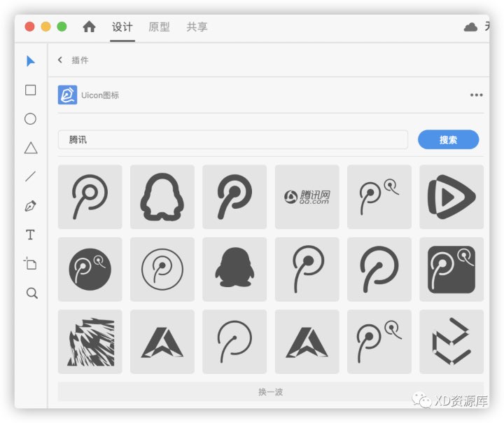The width and height of the screenshot is (504, 423).
Task: Click the 搜索 button
Action: (449, 139)
